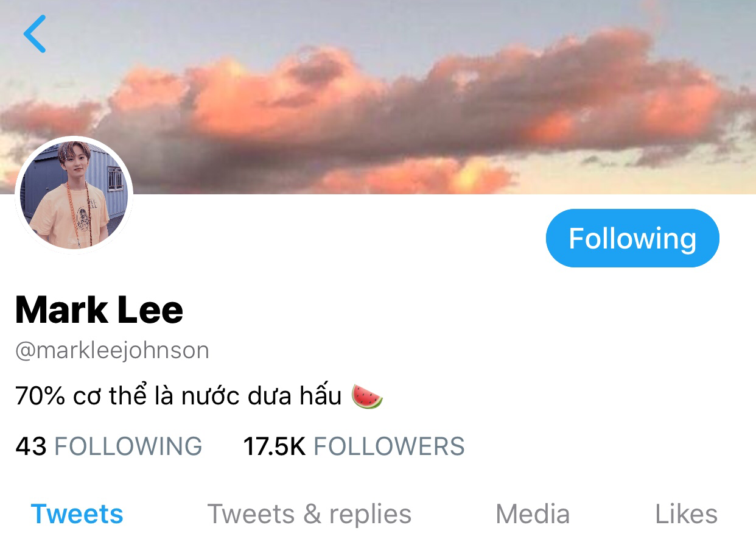
Task: Open the 43 Following list
Action: coord(108,446)
